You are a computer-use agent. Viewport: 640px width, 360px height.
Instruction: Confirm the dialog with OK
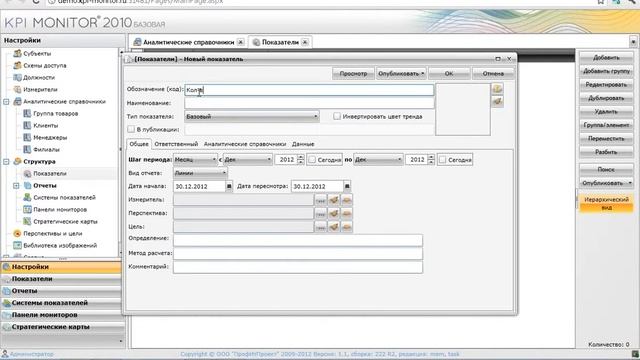pos(449,74)
